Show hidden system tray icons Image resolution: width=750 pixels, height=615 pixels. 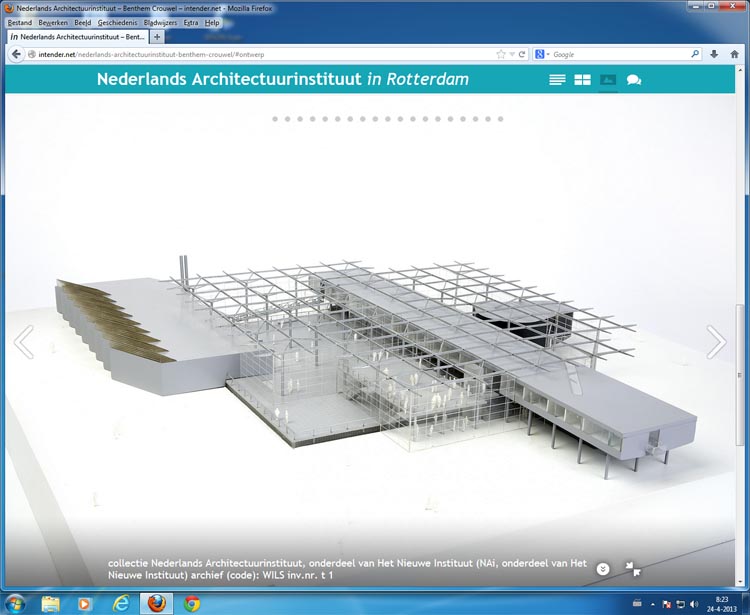pyautogui.click(x=653, y=604)
